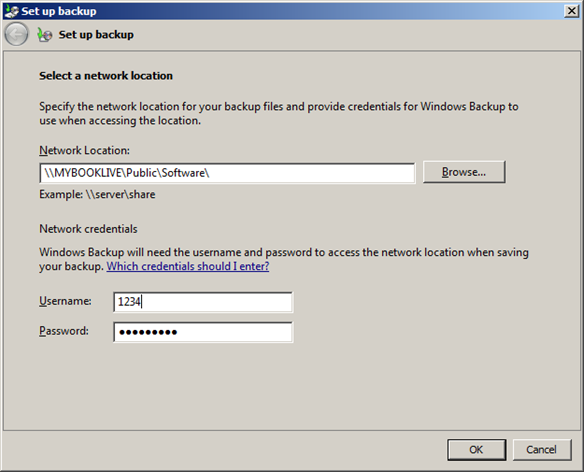Screen dimensions: 584x472
Task: Click the 'Select a network location' heading
Action: pos(106,76)
